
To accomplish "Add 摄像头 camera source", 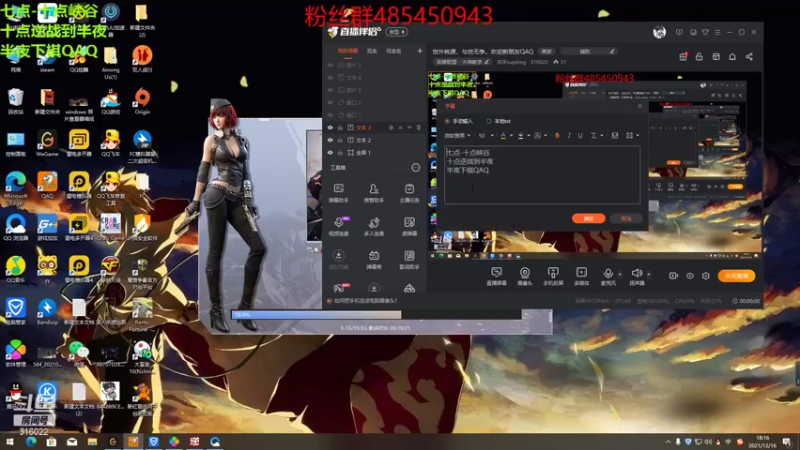I will click(x=524, y=276).
